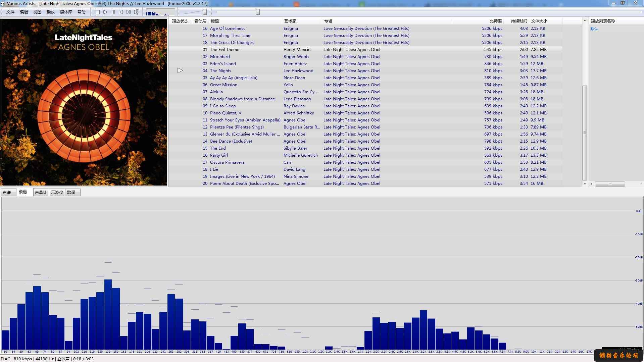Select the 默认 playlist
Viewport: 644px width, 362px height.
coord(594,29)
